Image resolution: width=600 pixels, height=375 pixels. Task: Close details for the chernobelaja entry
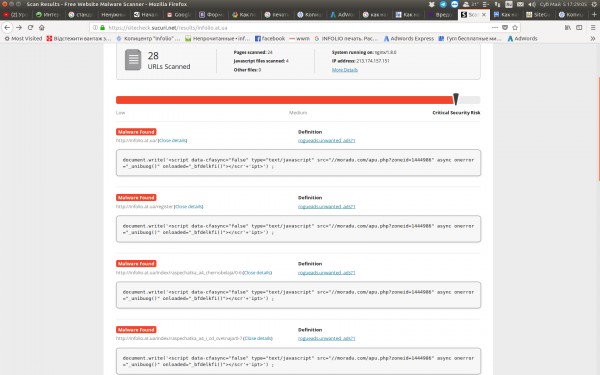click(258, 273)
